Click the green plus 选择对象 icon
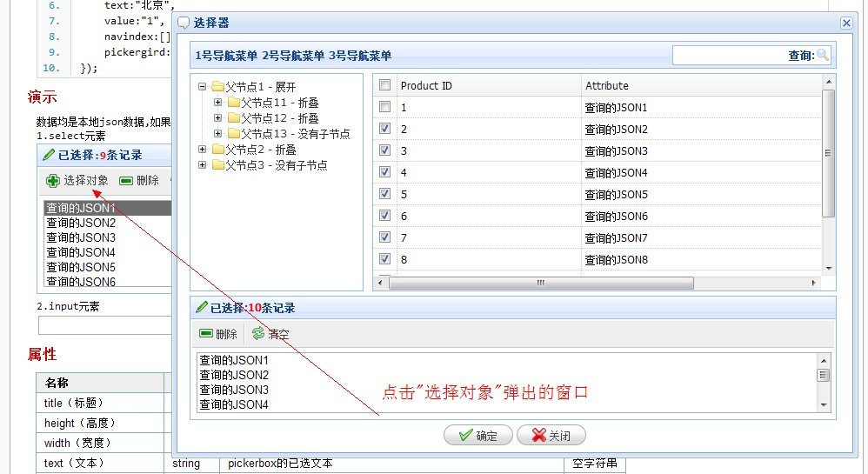 click(x=53, y=181)
